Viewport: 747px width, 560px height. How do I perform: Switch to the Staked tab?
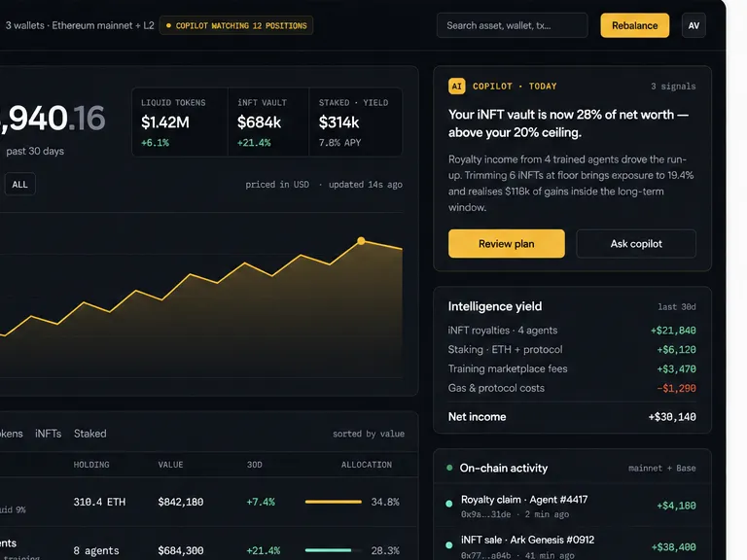[90, 434]
